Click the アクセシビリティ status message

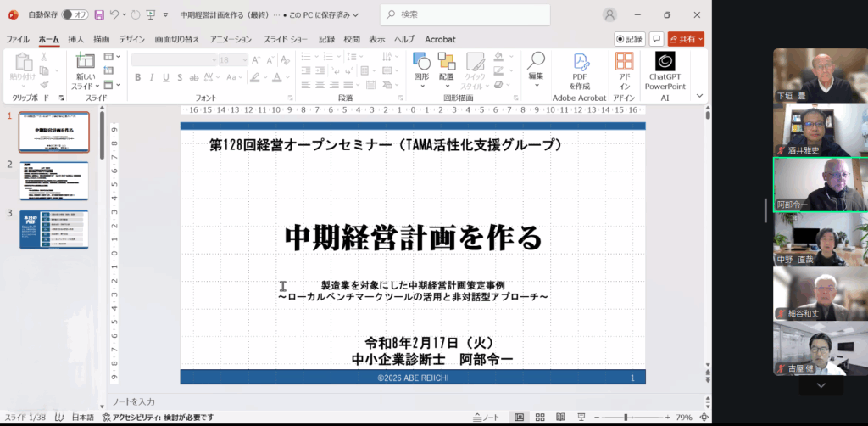158,418
